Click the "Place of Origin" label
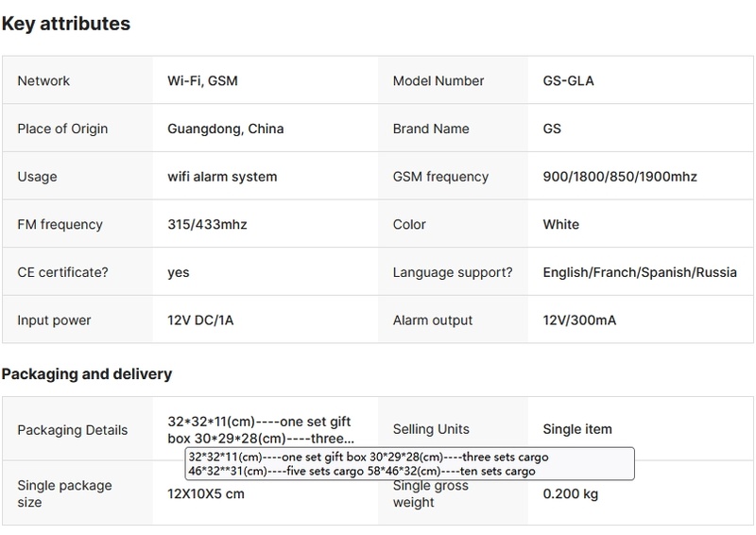The width and height of the screenshot is (756, 535). coord(62,129)
